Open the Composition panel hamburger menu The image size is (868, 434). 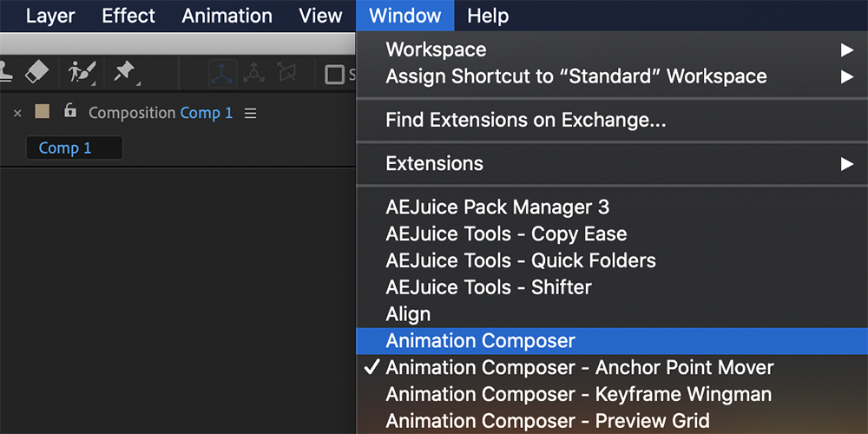point(251,114)
